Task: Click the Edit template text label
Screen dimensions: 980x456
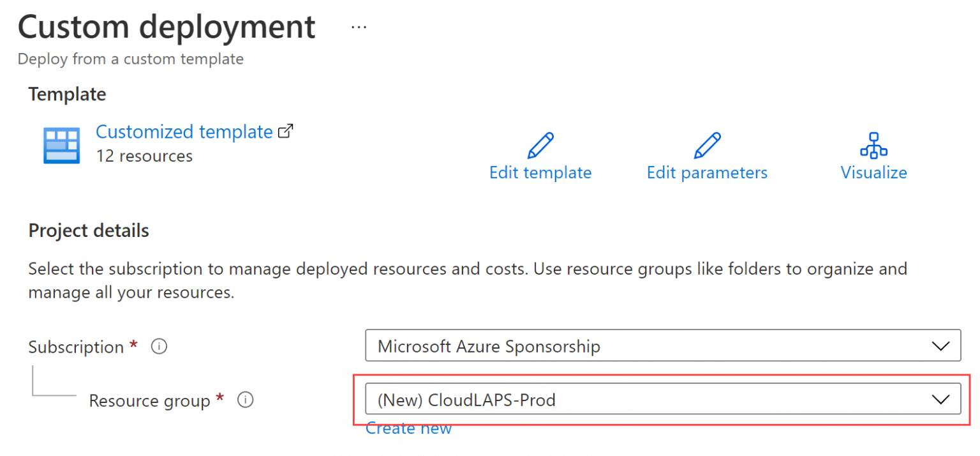Action: point(540,172)
